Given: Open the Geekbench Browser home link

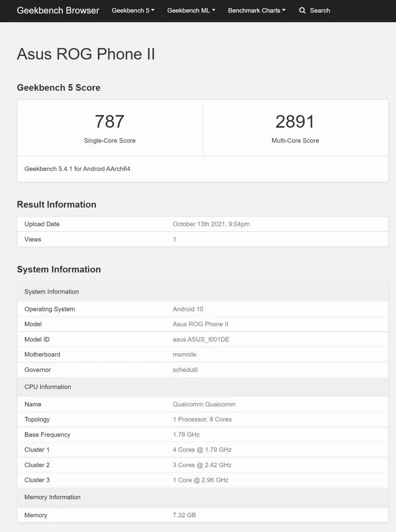Looking at the screenshot, I should pyautogui.click(x=58, y=11).
